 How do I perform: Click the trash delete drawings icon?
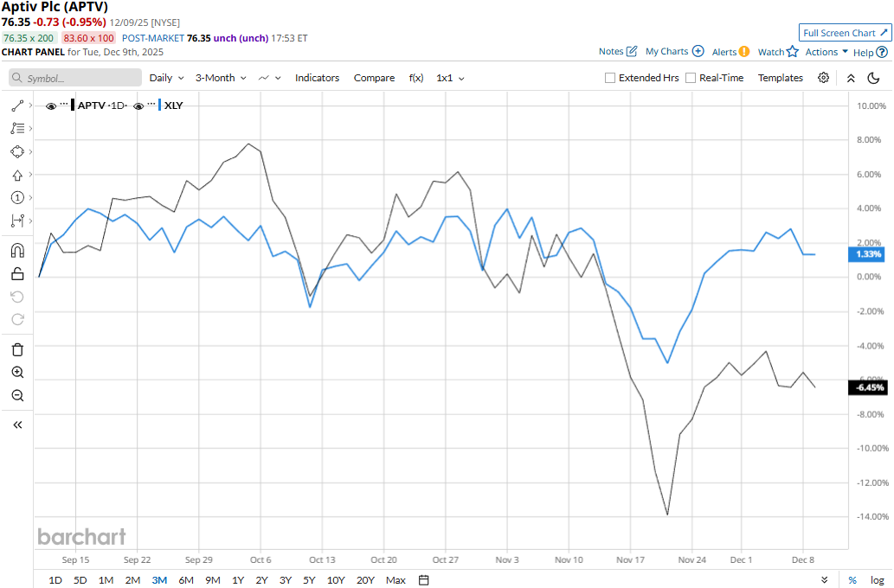tap(17, 349)
